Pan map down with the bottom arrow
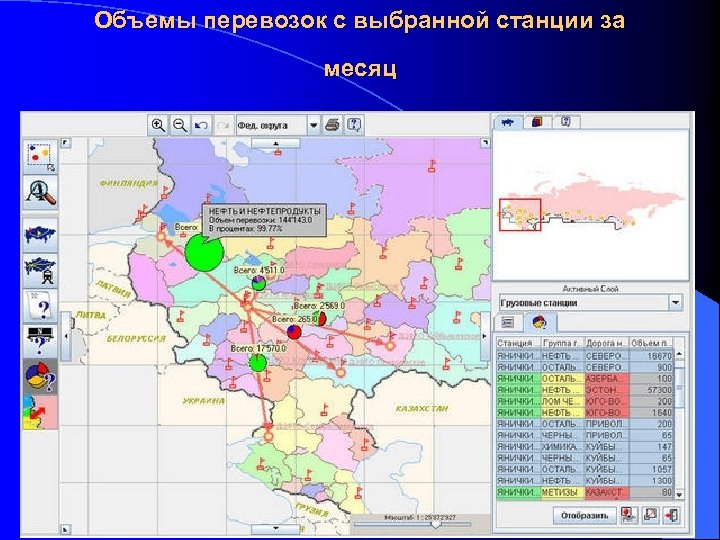The width and height of the screenshot is (720, 540). (276, 529)
